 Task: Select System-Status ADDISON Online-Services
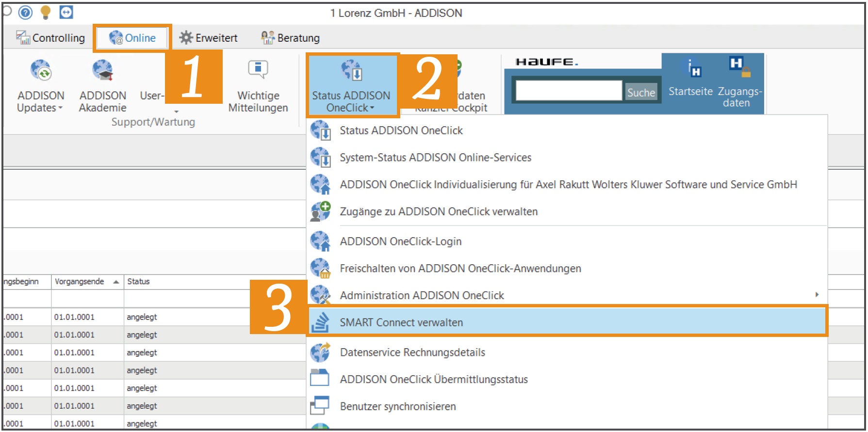[x=568, y=158]
